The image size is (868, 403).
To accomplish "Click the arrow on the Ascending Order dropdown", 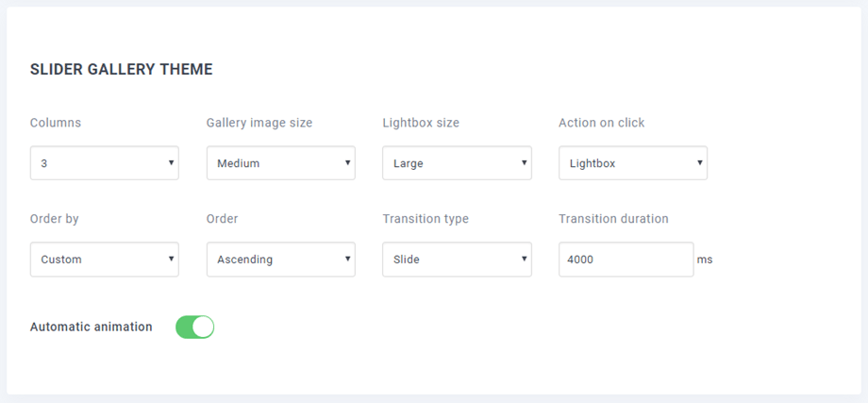I will (x=347, y=260).
